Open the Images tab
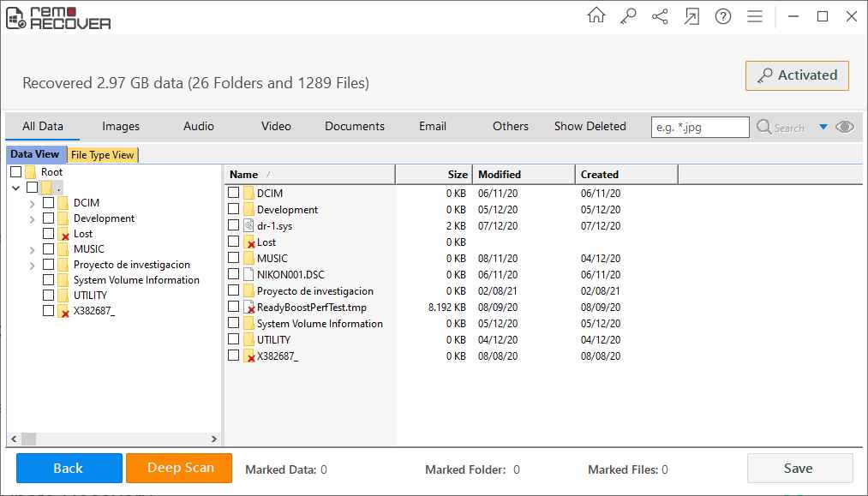Image resolution: width=868 pixels, height=496 pixels. tap(120, 126)
